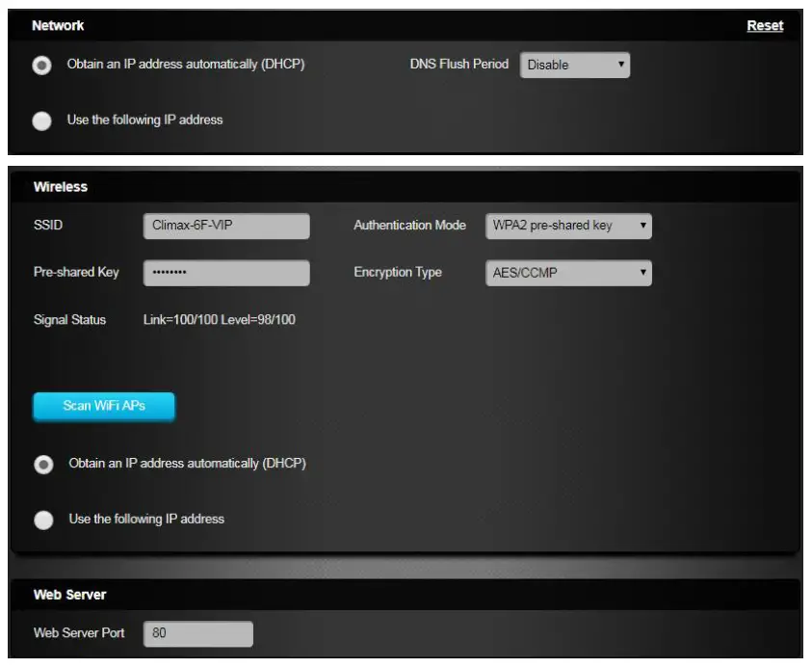Open the Authentication Mode dropdown

point(568,226)
